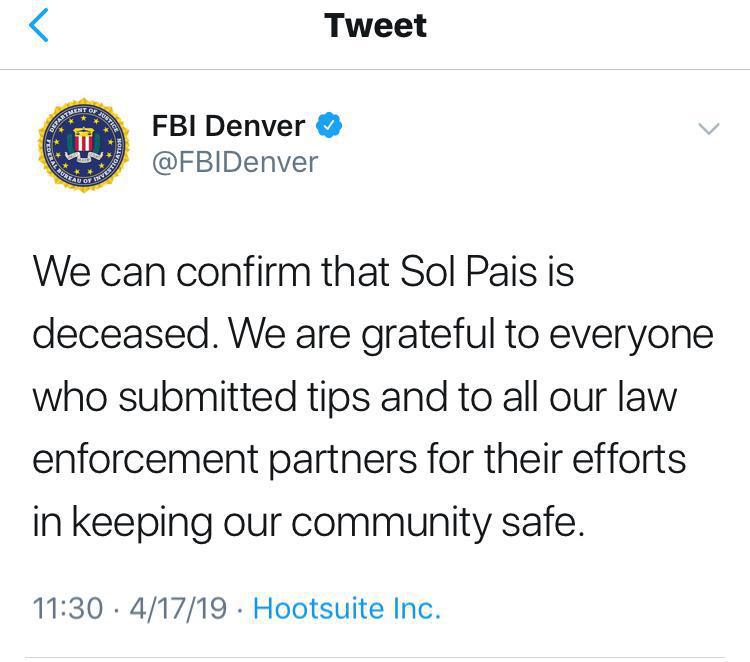Open the FBI seal profile picture
Viewport: 750px width, 662px height.
84,145
